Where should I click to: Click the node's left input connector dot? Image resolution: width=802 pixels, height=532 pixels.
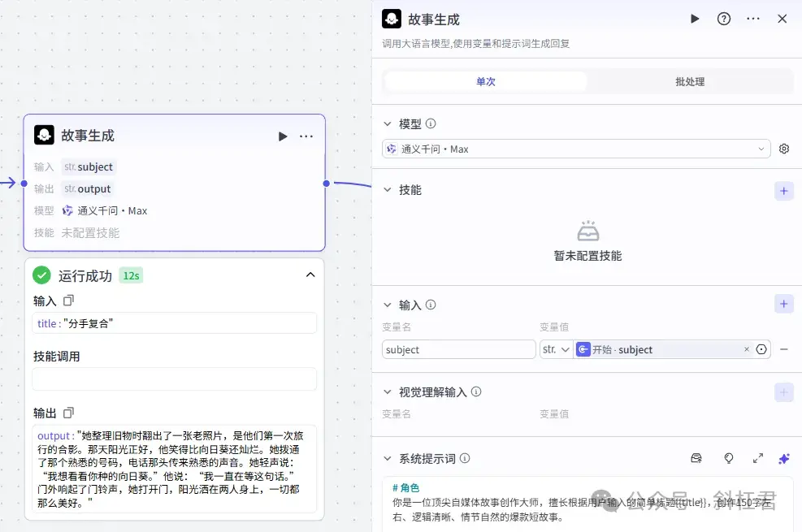click(24, 183)
